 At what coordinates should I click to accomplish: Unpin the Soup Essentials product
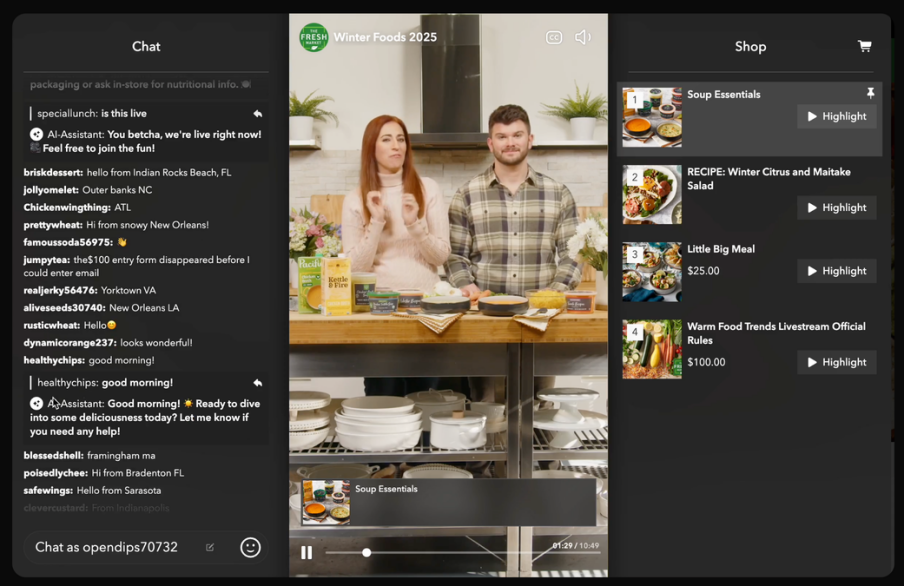[x=870, y=93]
